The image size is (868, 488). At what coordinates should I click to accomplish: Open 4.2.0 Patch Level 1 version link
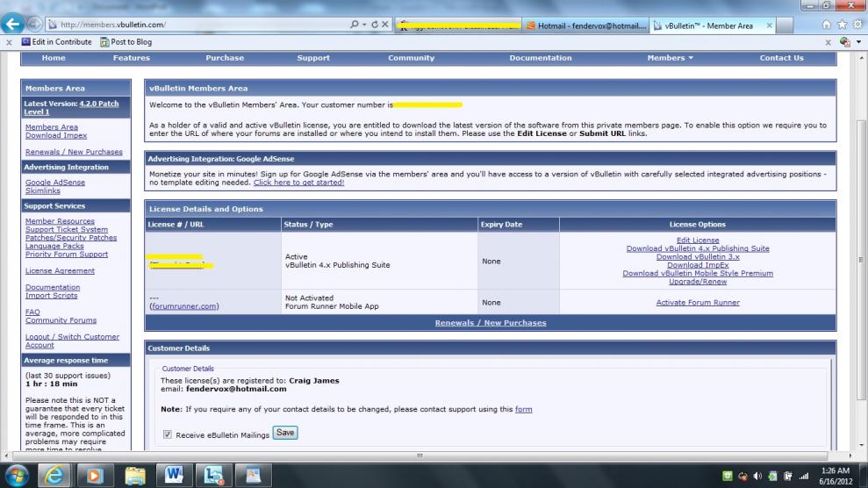[71, 107]
